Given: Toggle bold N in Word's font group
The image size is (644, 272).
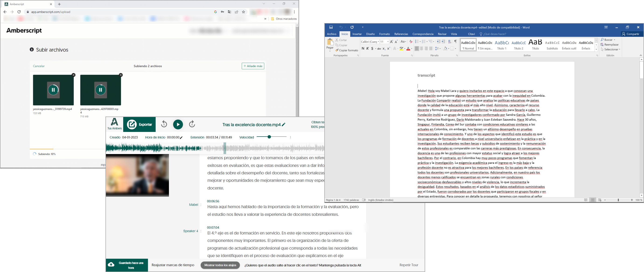Looking at the screenshot, I should pos(363,49).
